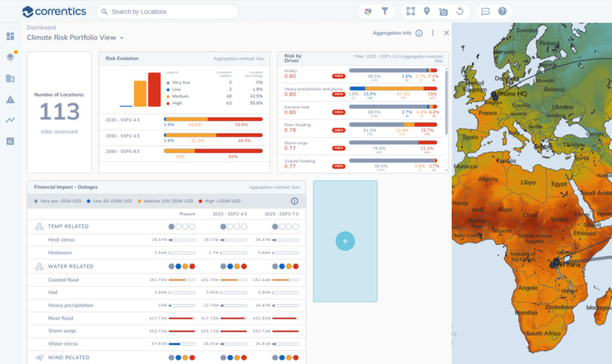
Task: Click the Aridity risk distribution bar
Action: [393, 71]
